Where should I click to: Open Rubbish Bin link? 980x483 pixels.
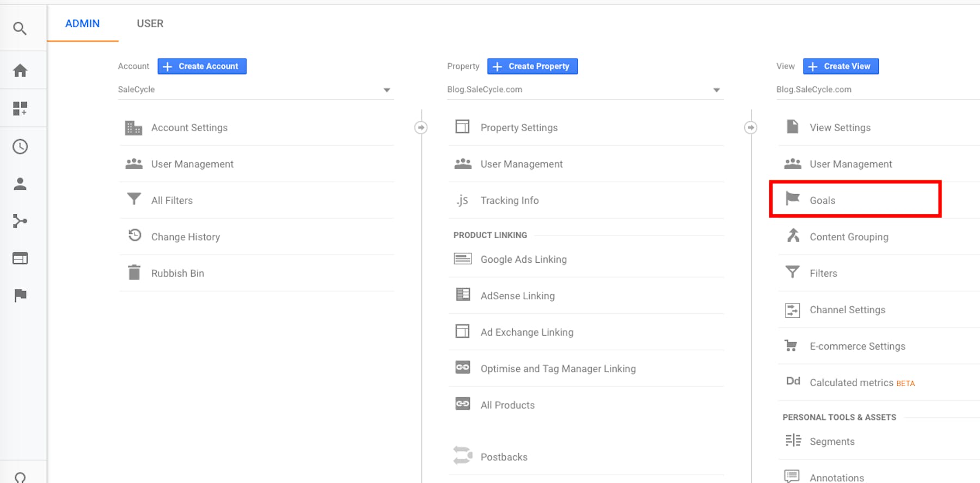point(177,274)
